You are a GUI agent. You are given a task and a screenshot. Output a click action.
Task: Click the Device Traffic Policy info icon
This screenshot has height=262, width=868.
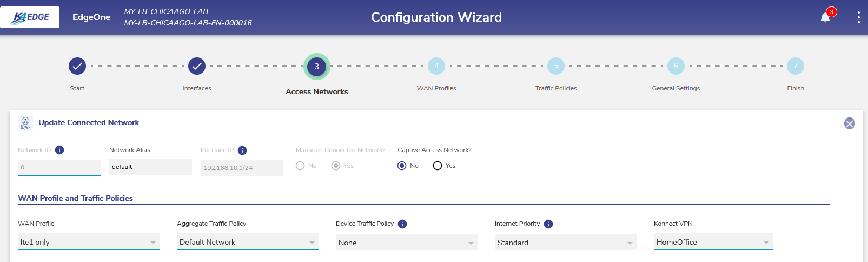pyautogui.click(x=402, y=224)
